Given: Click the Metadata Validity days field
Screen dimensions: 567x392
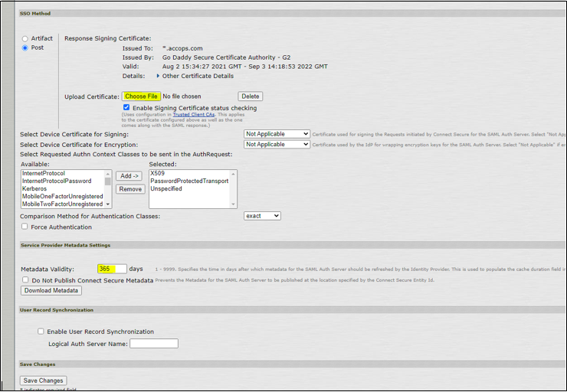Looking at the screenshot, I should pos(112,269).
